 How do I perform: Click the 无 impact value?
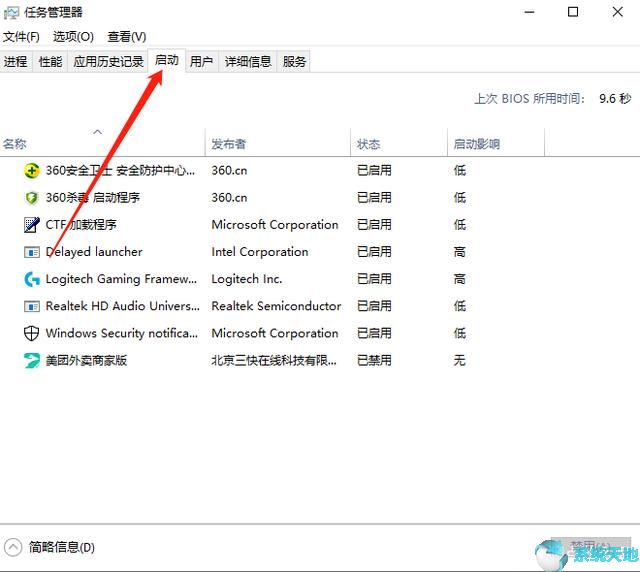click(x=460, y=360)
